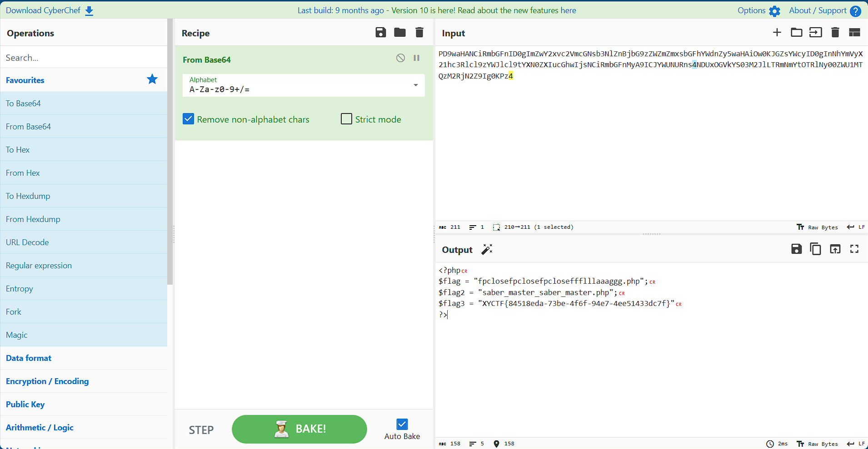
Task: Click About / Support link text
Action: 818,10
